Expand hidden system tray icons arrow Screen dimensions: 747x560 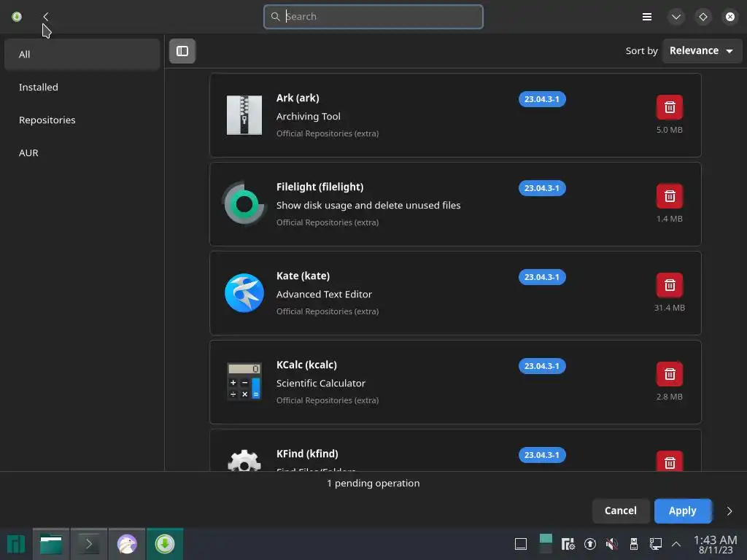[676, 544]
